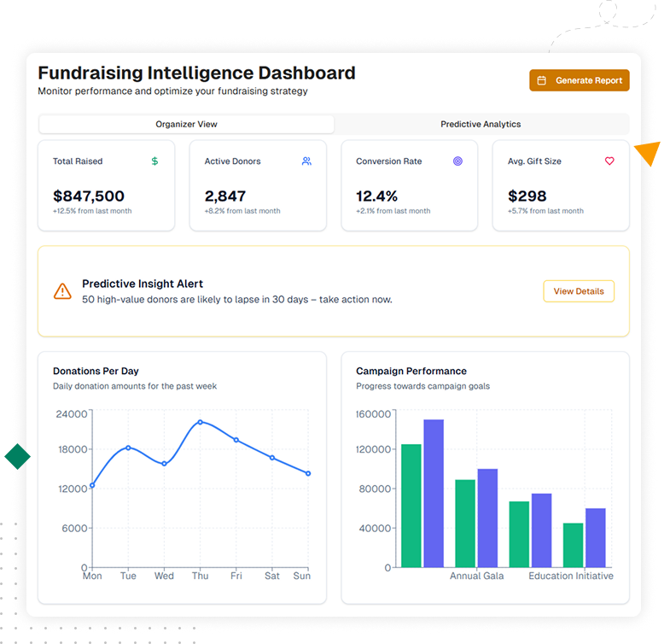Screen dimensions: 670x644
Task: Select the Thursday peak point on line chart
Action: (x=201, y=422)
